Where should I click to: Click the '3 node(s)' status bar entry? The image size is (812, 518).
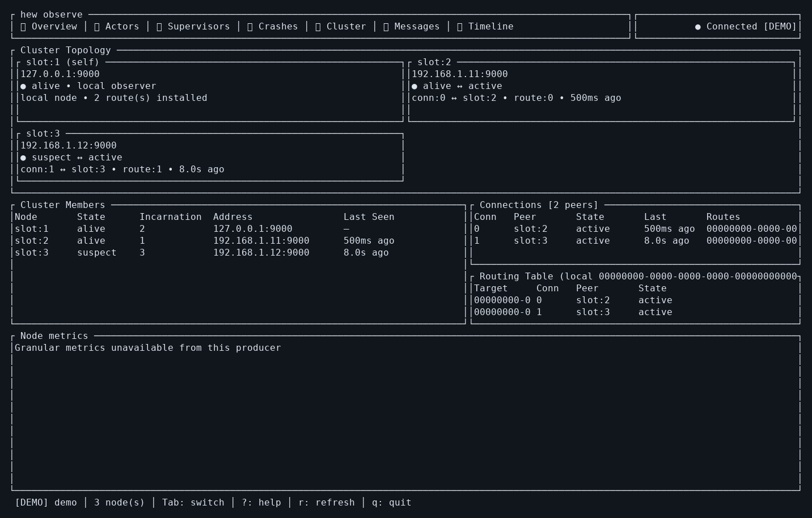pyautogui.click(x=120, y=503)
